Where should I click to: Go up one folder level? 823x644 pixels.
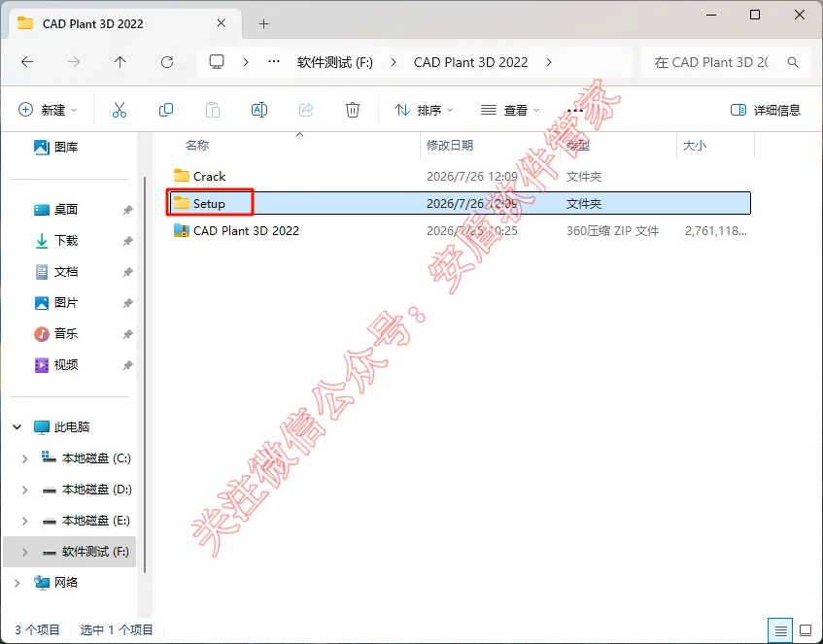(120, 62)
